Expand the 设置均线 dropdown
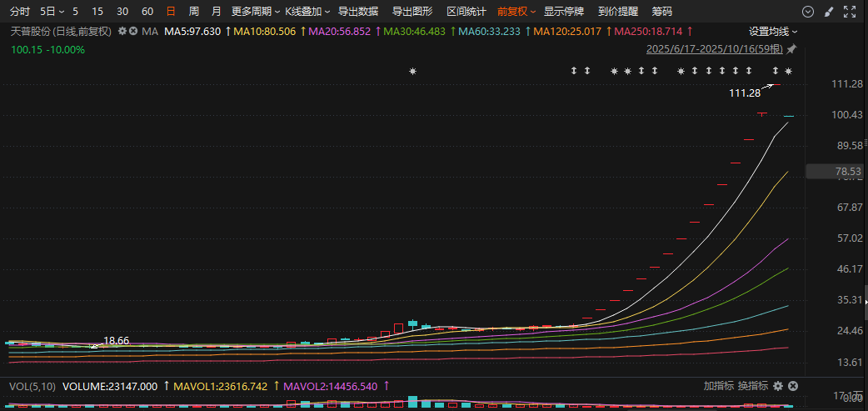Image resolution: width=868 pixels, height=411 pixels. [x=772, y=31]
